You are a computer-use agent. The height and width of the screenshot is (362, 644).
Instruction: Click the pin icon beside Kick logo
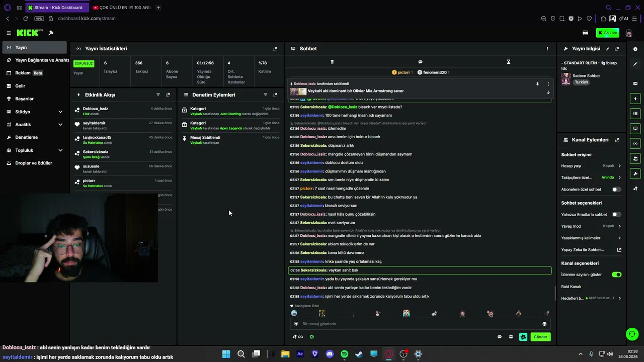pos(51,33)
